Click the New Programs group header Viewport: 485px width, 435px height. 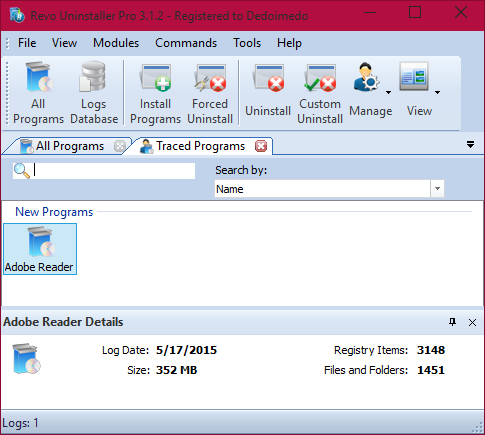(54, 212)
